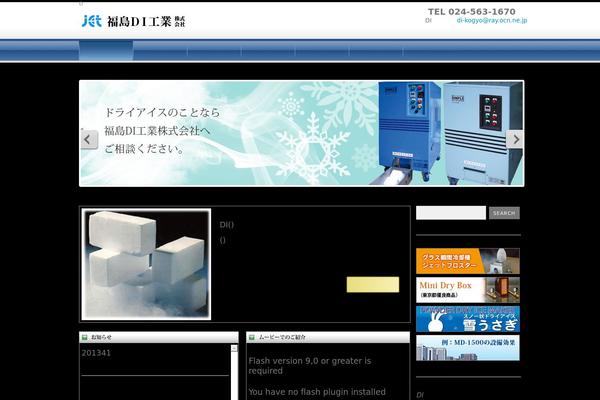600x400 pixels.
Task: Open the MD-1500 equipment effect banner
Action: click(468, 348)
